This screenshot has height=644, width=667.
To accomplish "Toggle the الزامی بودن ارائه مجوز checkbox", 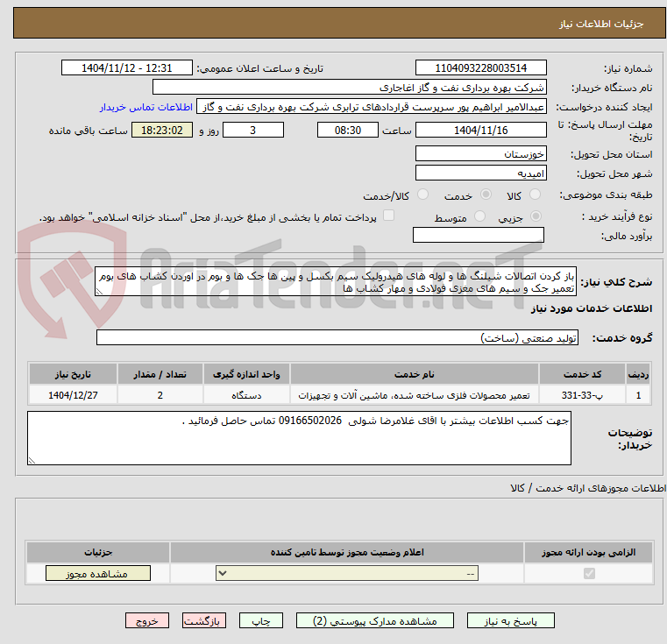I will click(589, 574).
